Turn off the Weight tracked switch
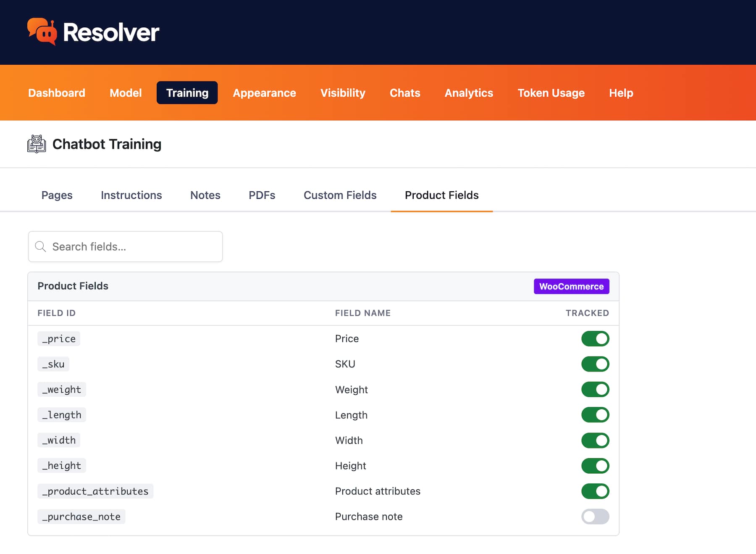This screenshot has width=756, height=554. [595, 389]
